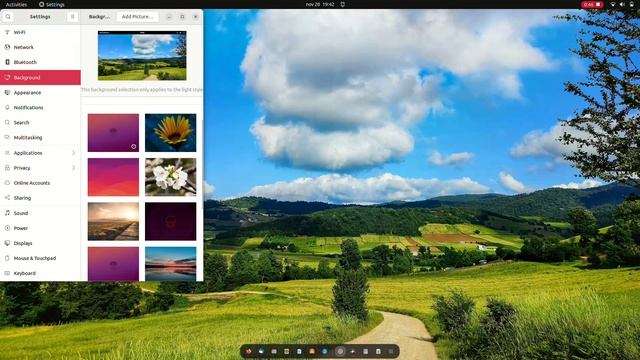Select the pink-orange gradient wallpaper
This screenshot has width=640, height=360.
(113, 177)
